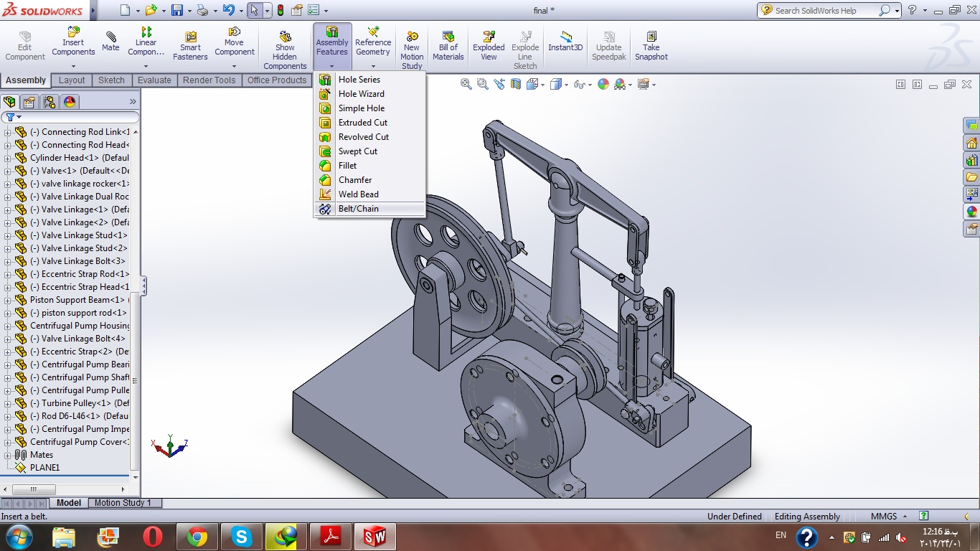Image resolution: width=980 pixels, height=551 pixels.
Task: Click the Section View icon
Action: click(x=516, y=84)
